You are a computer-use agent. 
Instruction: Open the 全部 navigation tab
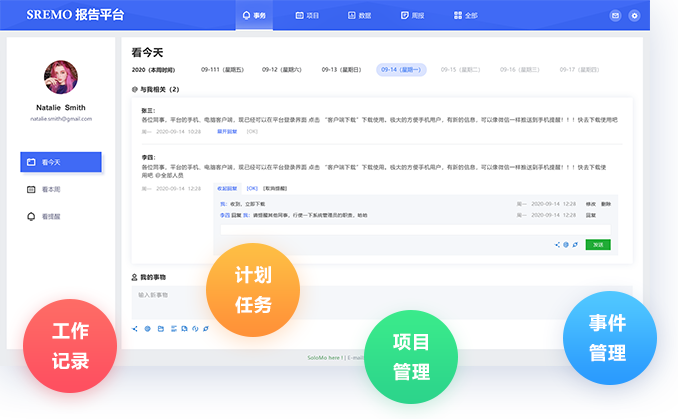pos(465,16)
